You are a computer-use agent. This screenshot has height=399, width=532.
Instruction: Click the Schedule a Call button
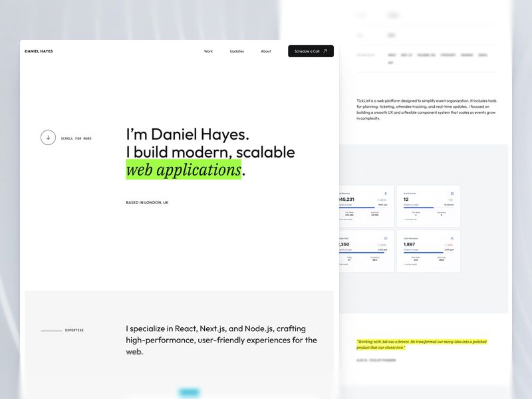tap(311, 51)
